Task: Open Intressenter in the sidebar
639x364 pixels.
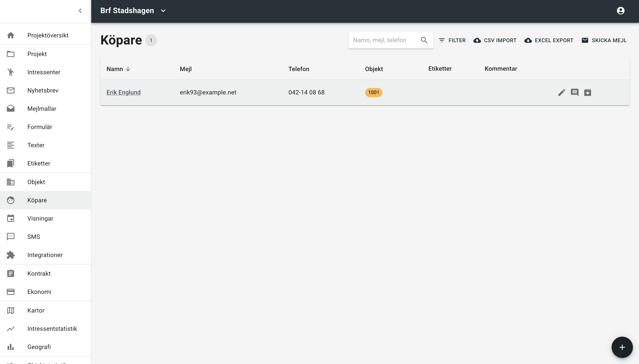Action: tap(45, 72)
